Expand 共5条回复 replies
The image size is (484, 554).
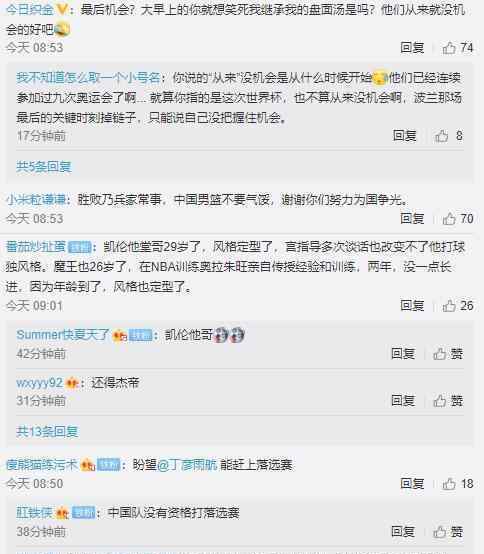click(x=44, y=166)
